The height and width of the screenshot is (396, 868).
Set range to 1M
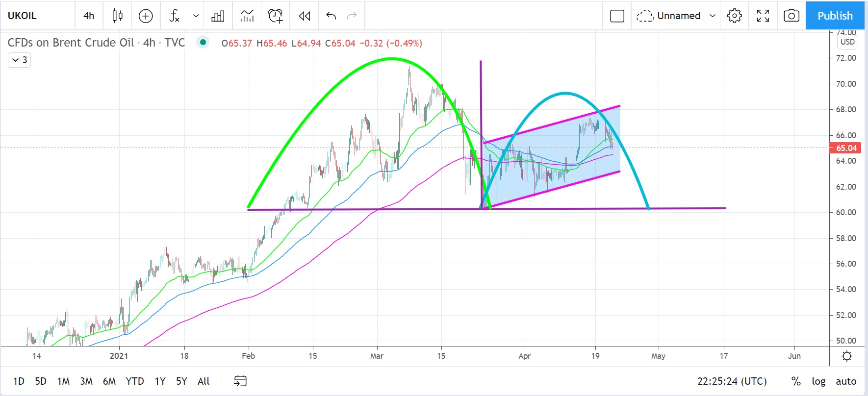(x=63, y=381)
